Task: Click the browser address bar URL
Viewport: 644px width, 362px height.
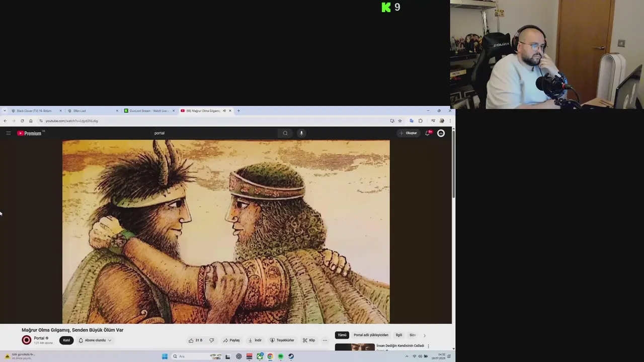Action: [x=71, y=121]
